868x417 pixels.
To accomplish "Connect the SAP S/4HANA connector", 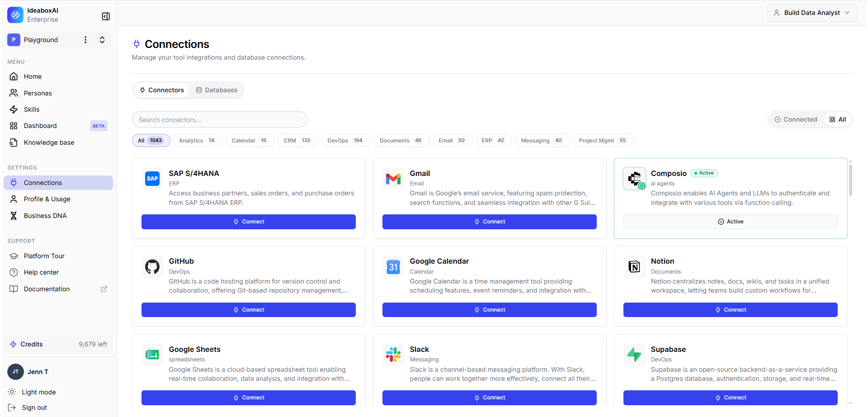I will coord(249,222).
